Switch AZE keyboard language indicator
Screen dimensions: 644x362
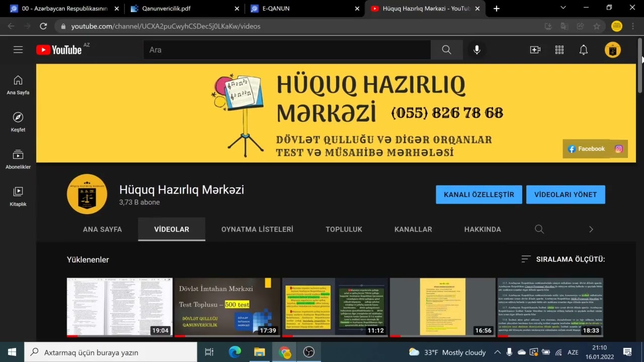[573, 352]
